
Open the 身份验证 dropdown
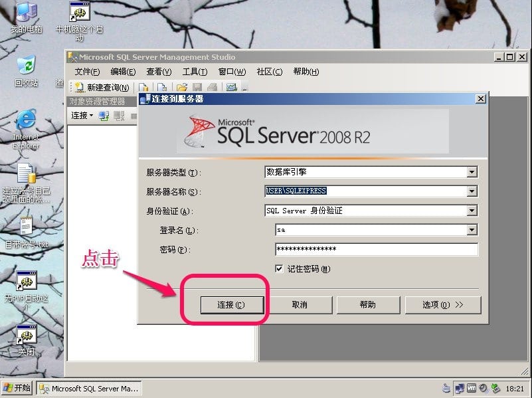click(472, 211)
